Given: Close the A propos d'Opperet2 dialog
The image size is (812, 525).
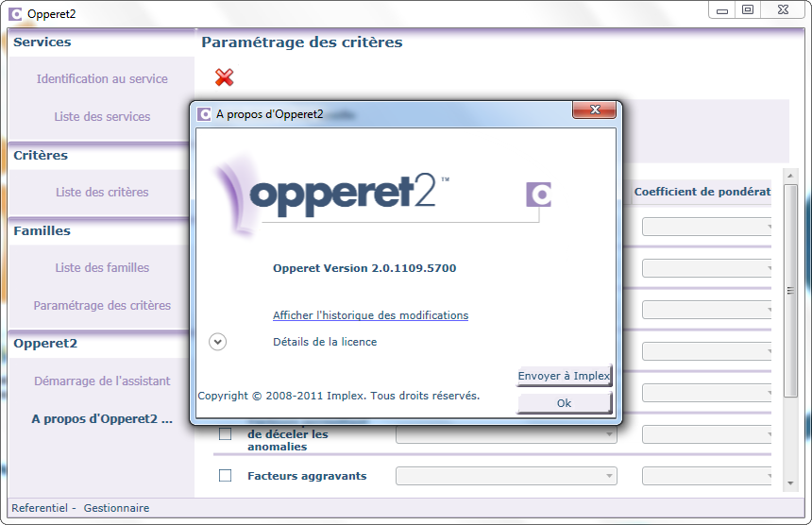Looking at the screenshot, I should [595, 110].
